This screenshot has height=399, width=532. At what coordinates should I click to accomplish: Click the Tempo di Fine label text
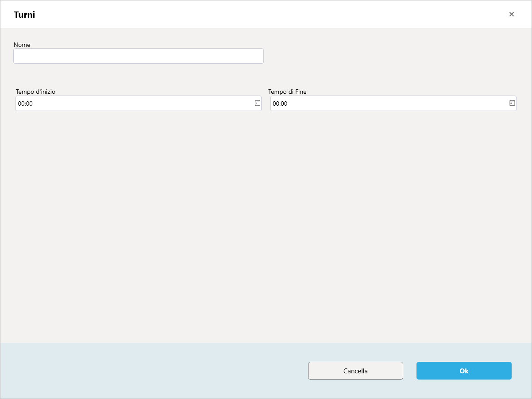(x=287, y=92)
